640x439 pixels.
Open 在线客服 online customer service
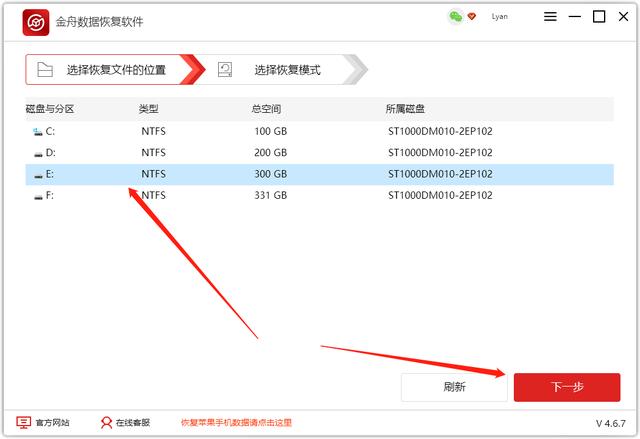click(125, 423)
